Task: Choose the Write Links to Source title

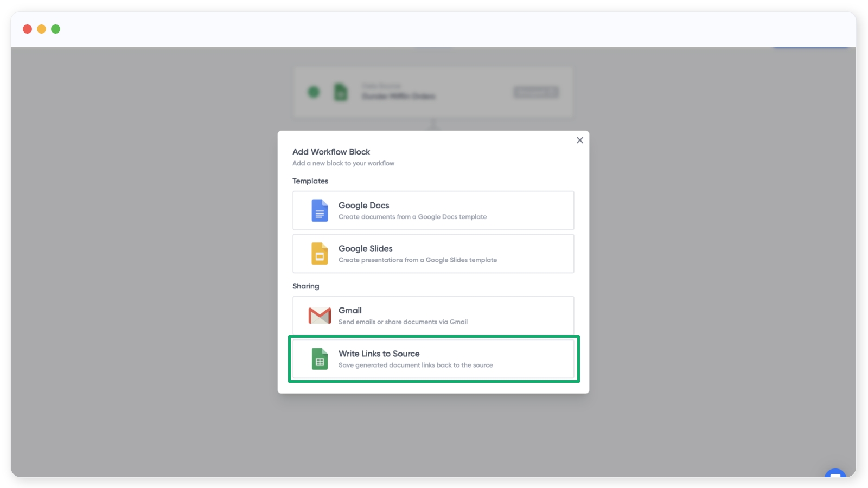Action: point(379,354)
